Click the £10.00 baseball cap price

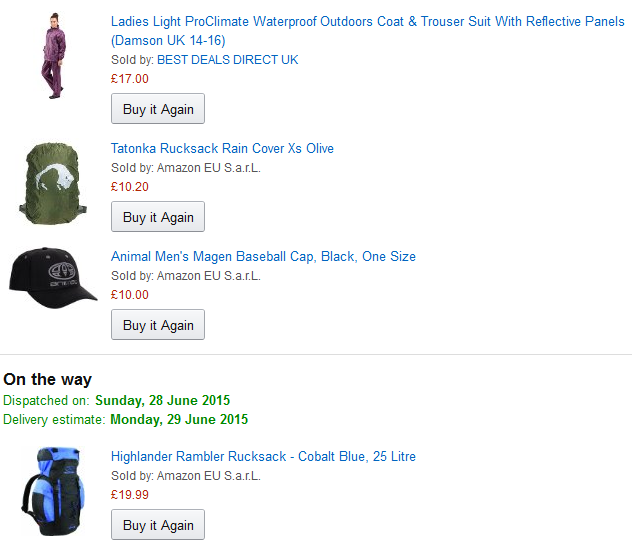(x=130, y=295)
